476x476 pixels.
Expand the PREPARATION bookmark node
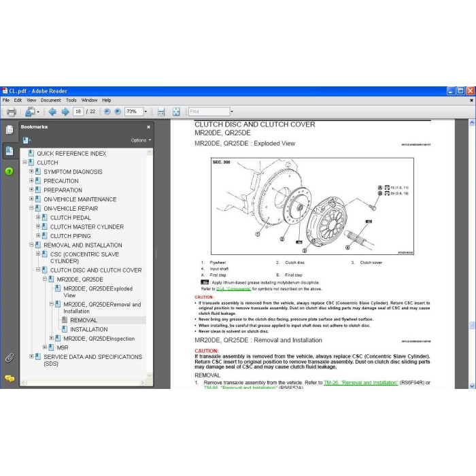coord(31,190)
